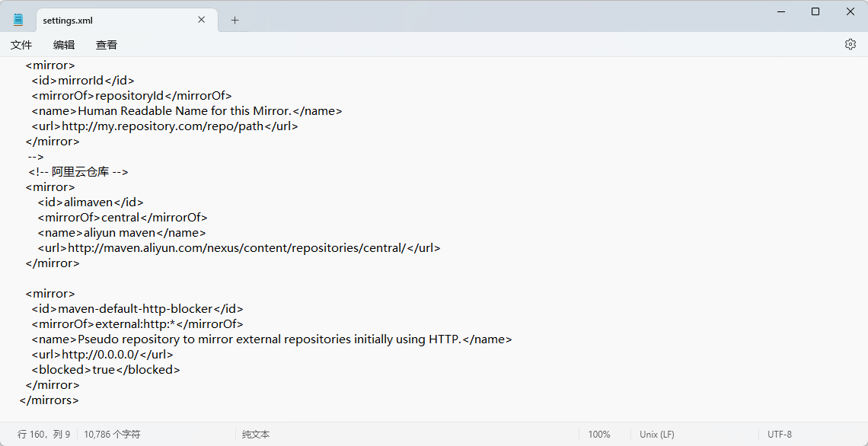The height and width of the screenshot is (446, 868).
Task: Click the 行 160, 列 9 position indicator
Action: pyautogui.click(x=44, y=435)
